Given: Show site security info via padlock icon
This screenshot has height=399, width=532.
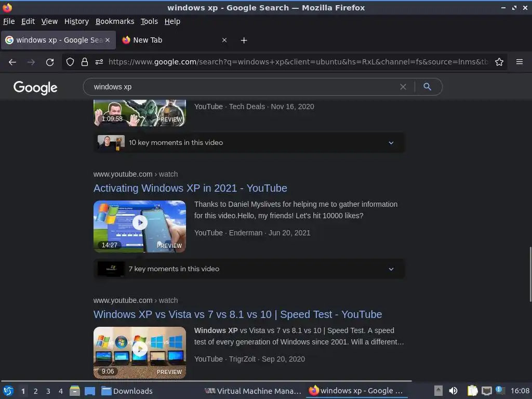Looking at the screenshot, I should [85, 62].
